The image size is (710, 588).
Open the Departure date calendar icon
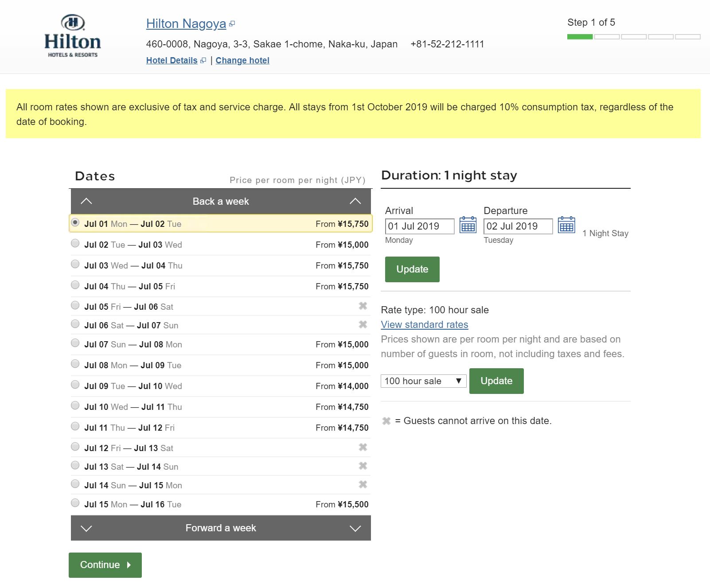coord(566,225)
